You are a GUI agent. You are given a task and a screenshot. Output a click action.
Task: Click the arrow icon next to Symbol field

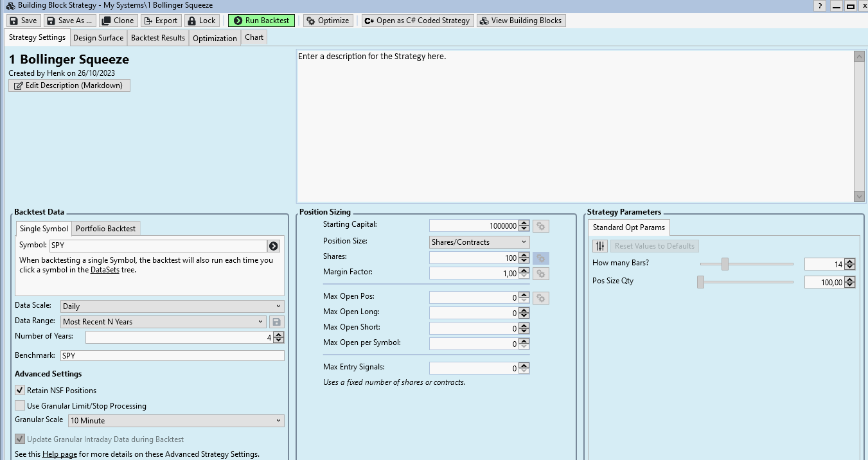(274, 246)
